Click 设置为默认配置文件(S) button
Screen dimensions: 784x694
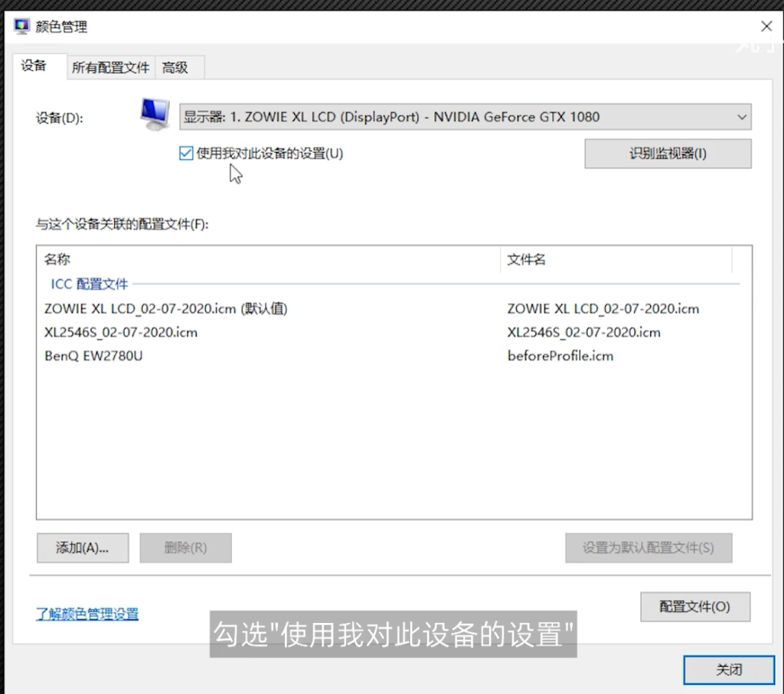tap(648, 548)
